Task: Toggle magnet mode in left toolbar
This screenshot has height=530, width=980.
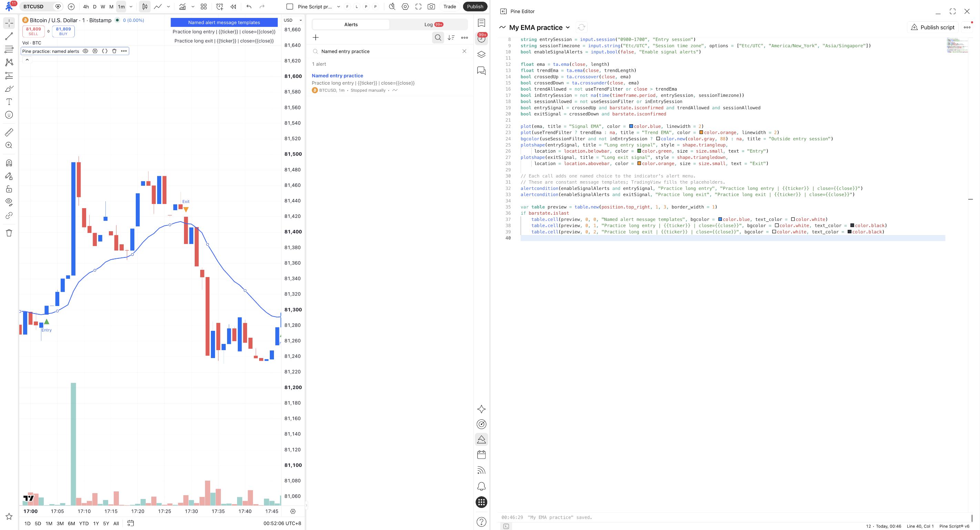Action: (x=9, y=163)
